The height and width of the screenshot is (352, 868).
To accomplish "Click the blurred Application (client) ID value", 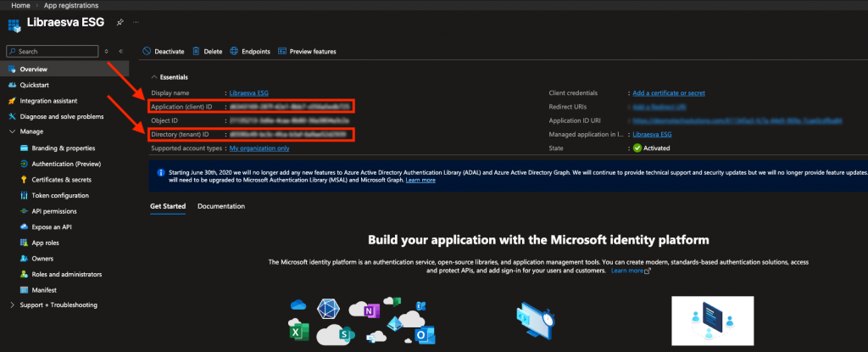I will coord(290,106).
